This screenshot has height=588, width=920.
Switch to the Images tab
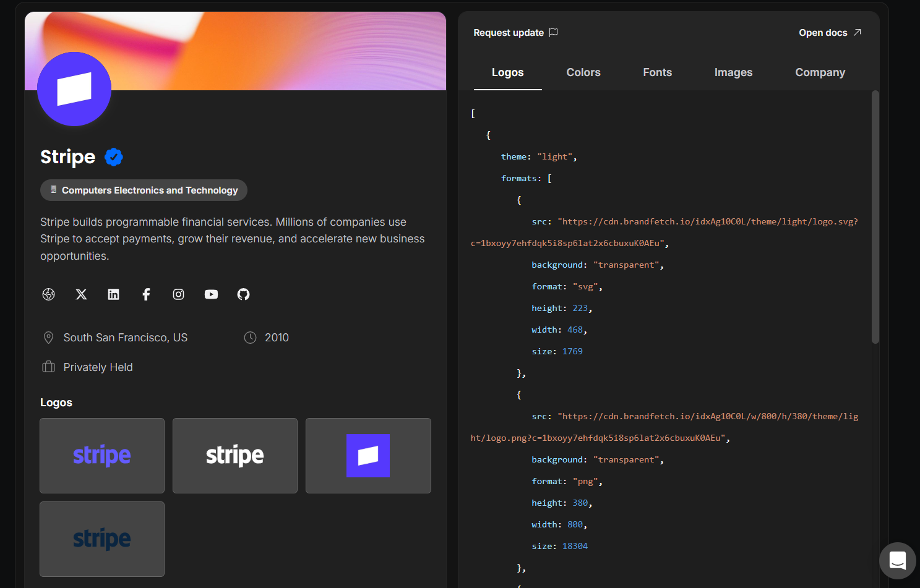click(734, 72)
